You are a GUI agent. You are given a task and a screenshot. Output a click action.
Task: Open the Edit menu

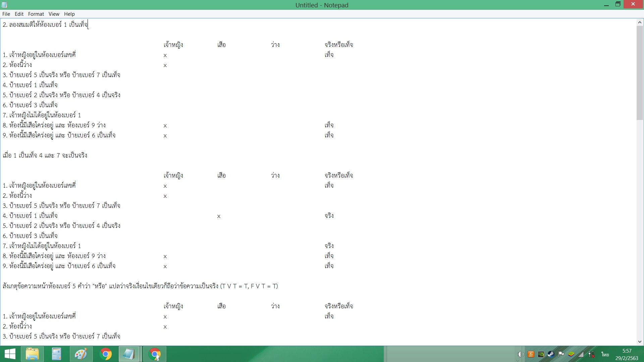tap(19, 14)
